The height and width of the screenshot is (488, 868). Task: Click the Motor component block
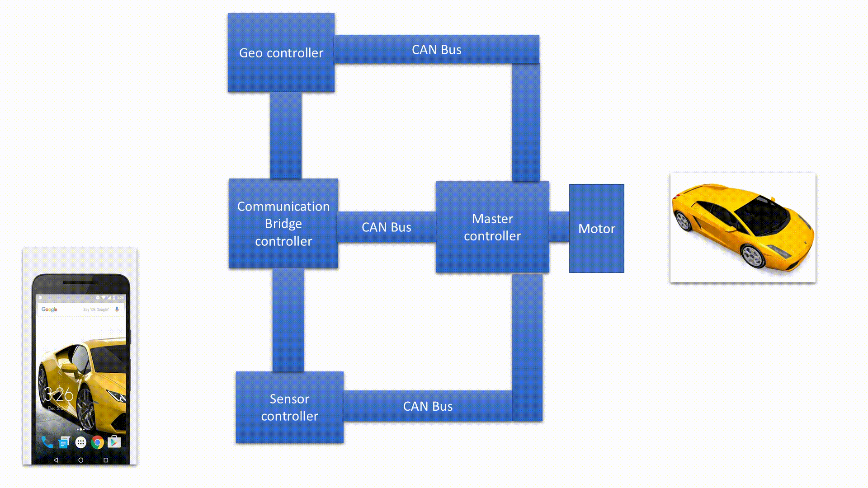tap(596, 228)
